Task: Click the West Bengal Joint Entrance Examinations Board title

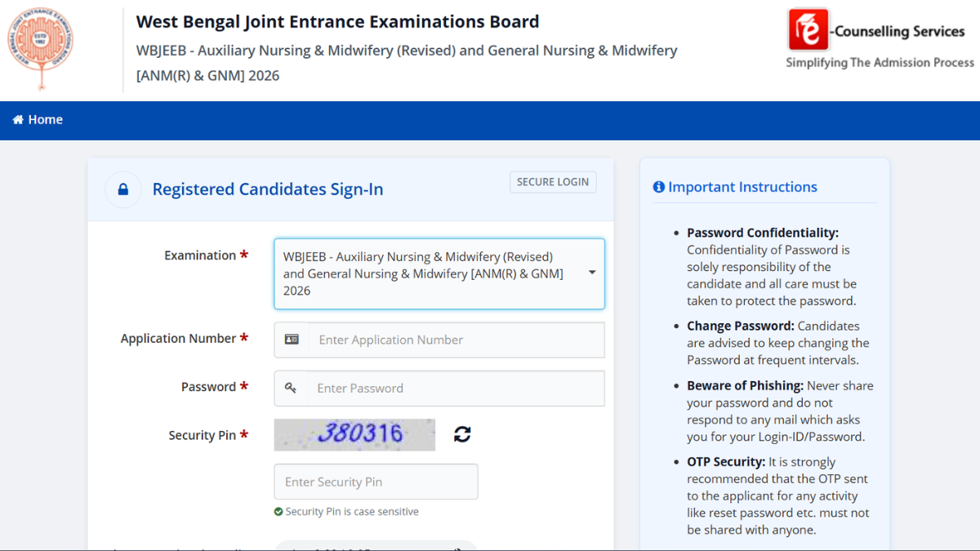Action: click(x=337, y=22)
